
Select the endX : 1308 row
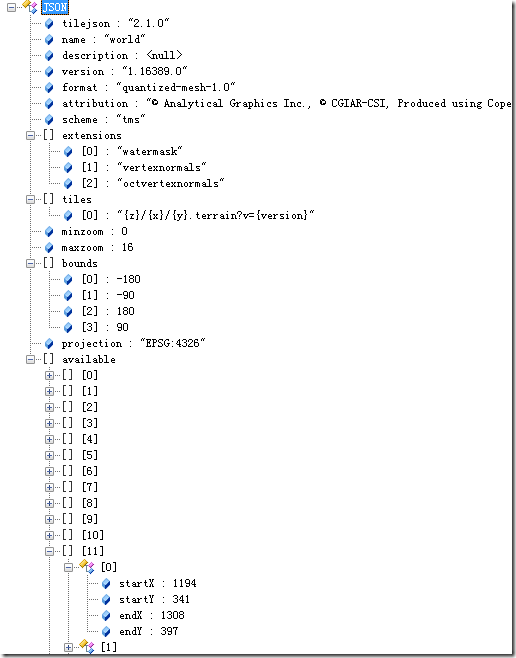click(151, 615)
